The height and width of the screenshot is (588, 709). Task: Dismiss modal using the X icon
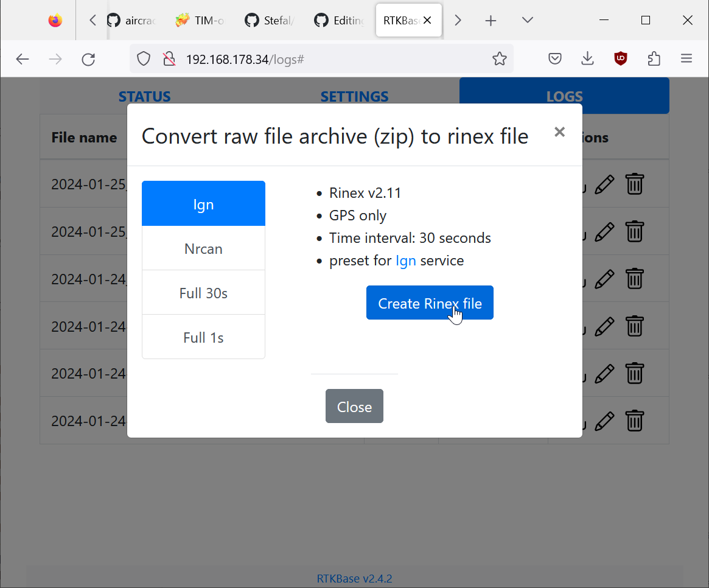pyautogui.click(x=559, y=131)
